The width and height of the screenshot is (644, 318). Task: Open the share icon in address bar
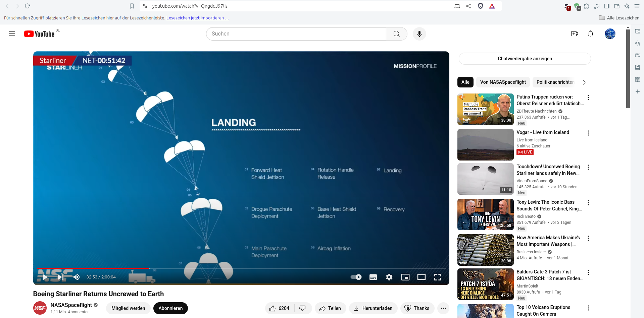(468, 6)
